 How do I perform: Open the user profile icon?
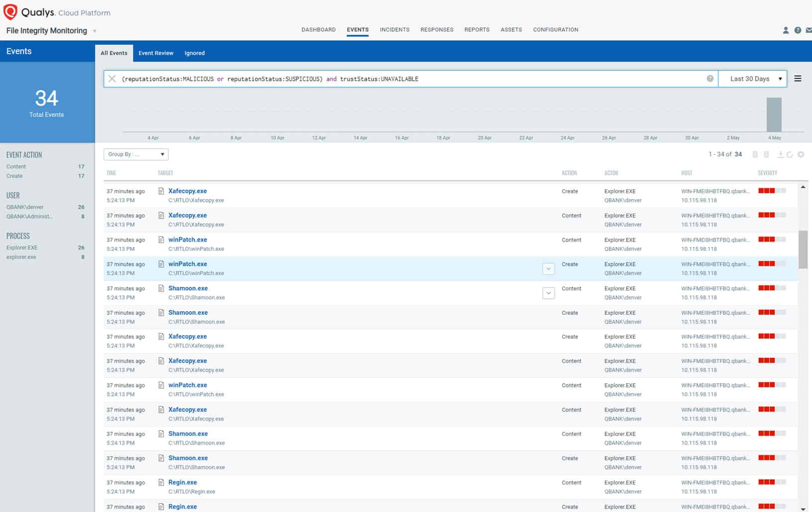tap(786, 30)
